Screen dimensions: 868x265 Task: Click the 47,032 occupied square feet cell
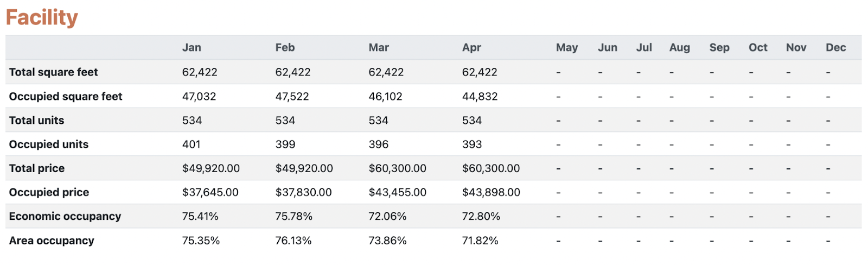[x=199, y=97]
